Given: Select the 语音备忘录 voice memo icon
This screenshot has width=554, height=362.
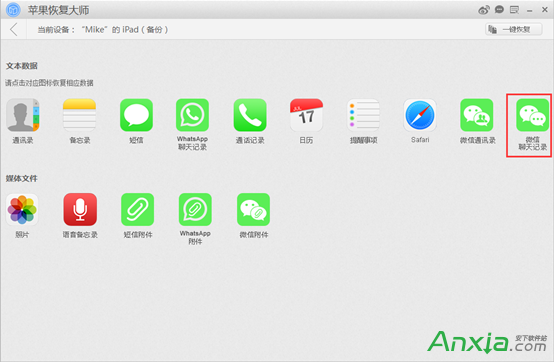Looking at the screenshot, I should tap(80, 209).
